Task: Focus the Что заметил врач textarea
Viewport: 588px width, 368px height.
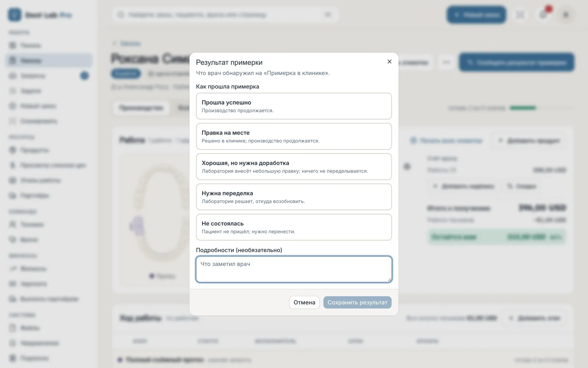Action: tap(294, 269)
